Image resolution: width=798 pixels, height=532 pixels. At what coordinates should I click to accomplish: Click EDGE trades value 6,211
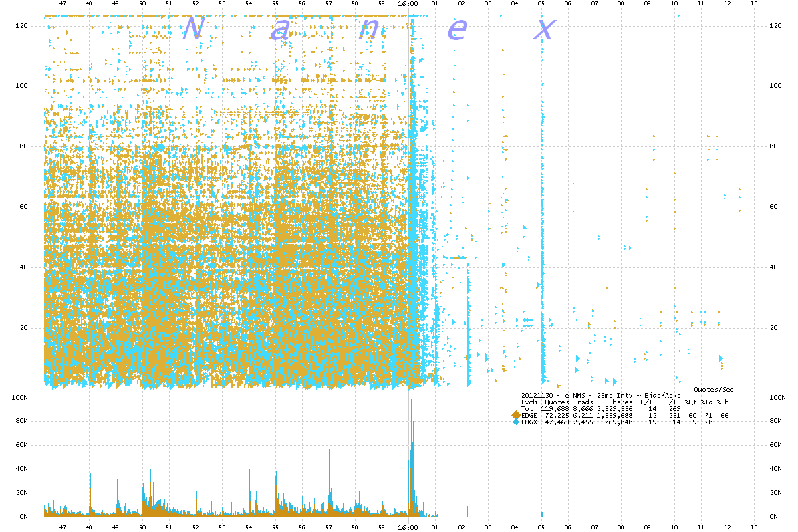pos(583,415)
